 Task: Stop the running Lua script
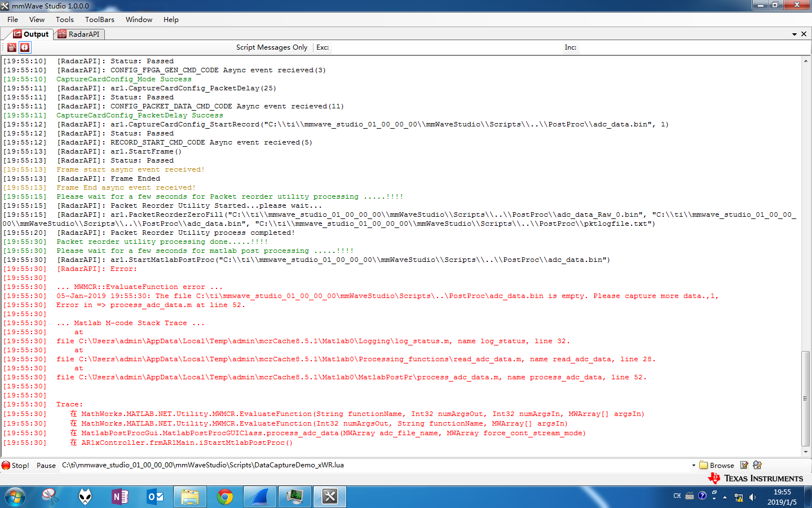(15, 465)
